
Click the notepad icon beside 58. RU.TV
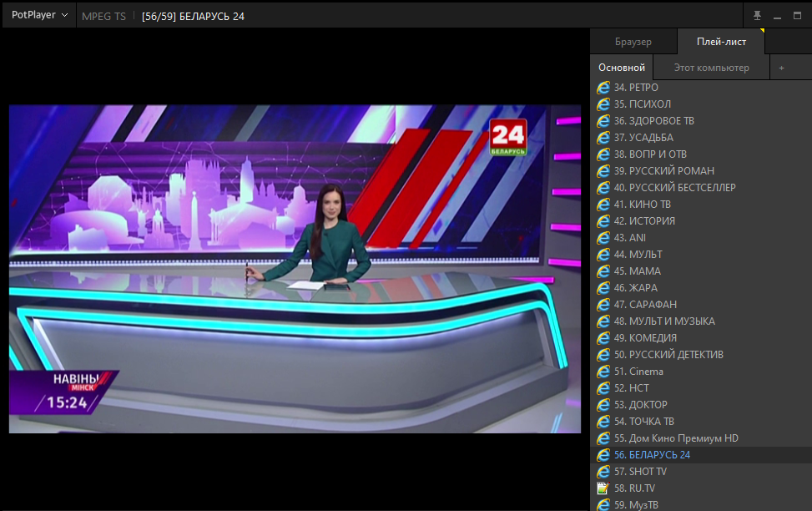coord(603,488)
